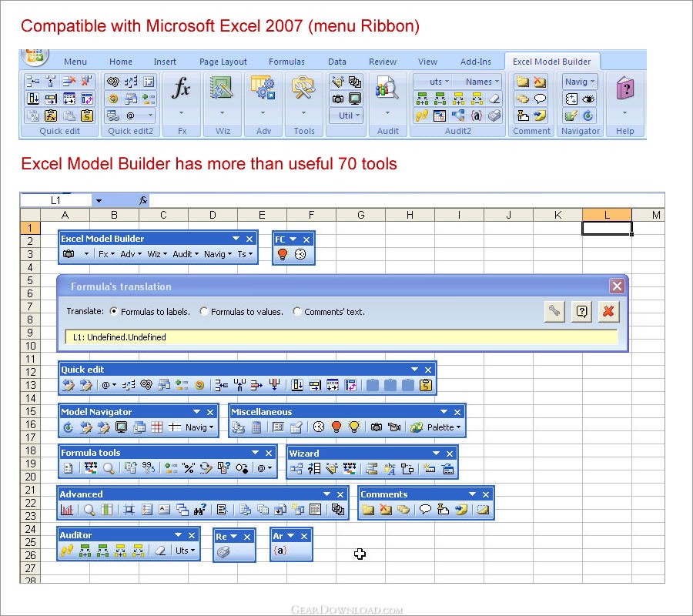Close the Wizard floating toolbar

coord(450,454)
